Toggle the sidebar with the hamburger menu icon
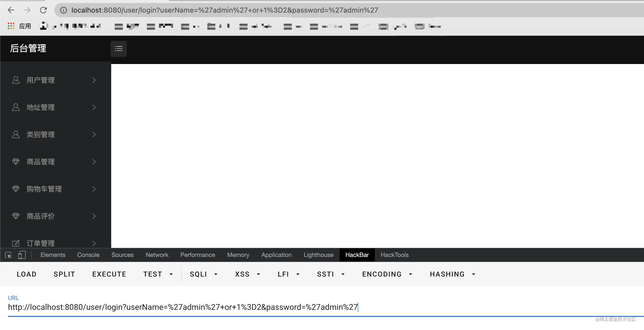The image size is (644, 330). point(119,49)
